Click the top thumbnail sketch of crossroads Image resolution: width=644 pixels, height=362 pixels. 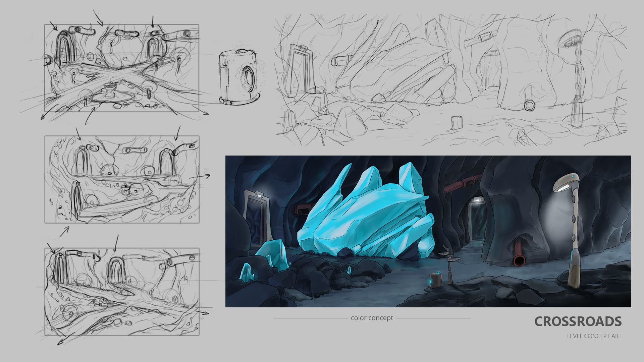(x=122, y=68)
